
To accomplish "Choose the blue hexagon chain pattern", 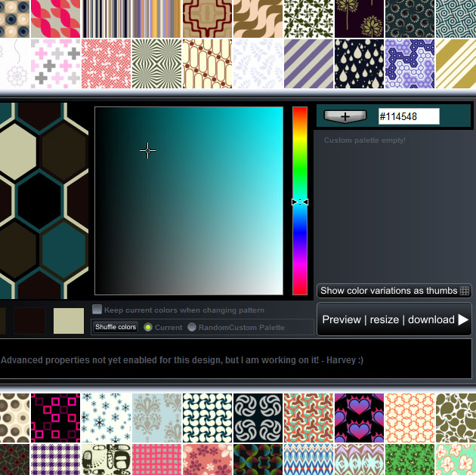I will (410, 63).
